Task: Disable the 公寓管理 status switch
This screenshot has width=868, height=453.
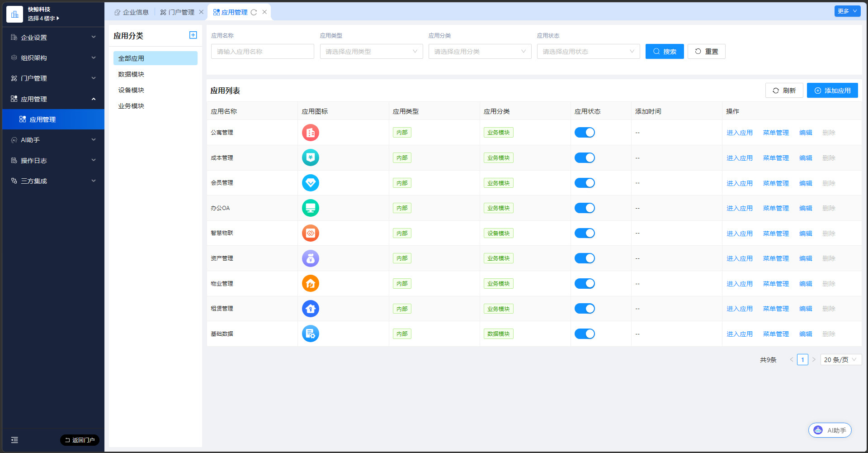Action: click(x=585, y=133)
